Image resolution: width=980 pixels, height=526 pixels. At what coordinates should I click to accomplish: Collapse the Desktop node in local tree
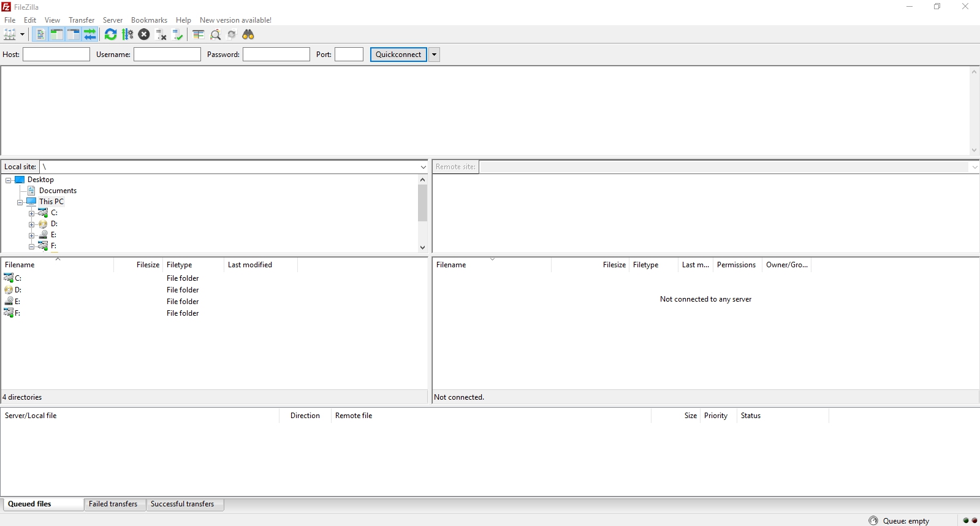pyautogui.click(x=9, y=180)
